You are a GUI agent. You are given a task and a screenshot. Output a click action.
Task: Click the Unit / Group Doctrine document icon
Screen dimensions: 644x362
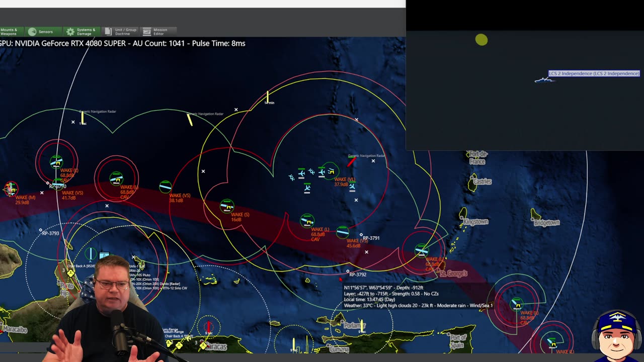point(108,32)
